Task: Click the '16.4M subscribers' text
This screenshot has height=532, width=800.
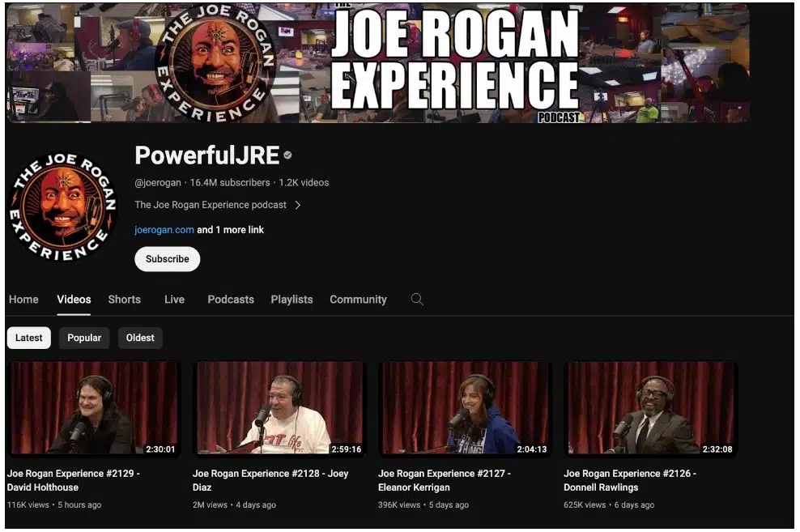Action: (230, 183)
